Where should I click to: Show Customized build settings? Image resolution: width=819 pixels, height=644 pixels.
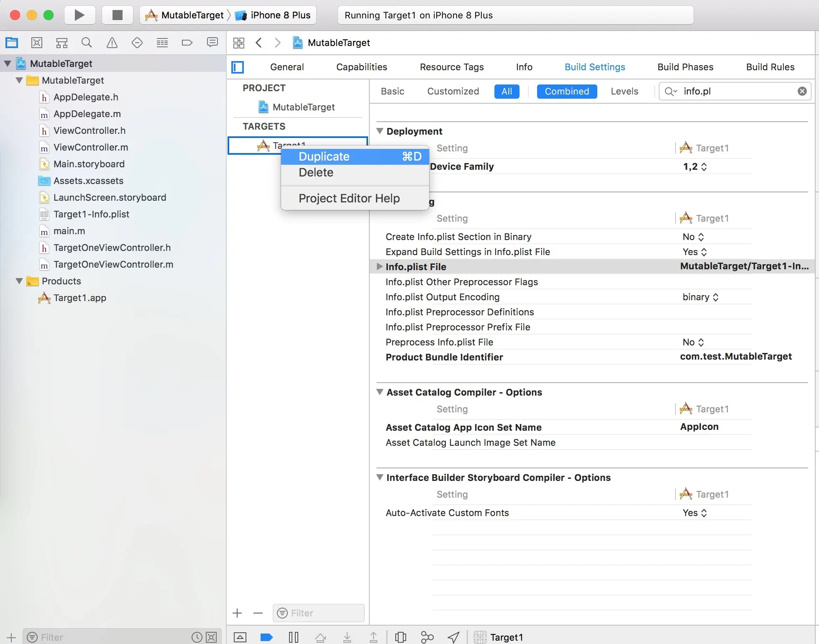[x=453, y=91]
